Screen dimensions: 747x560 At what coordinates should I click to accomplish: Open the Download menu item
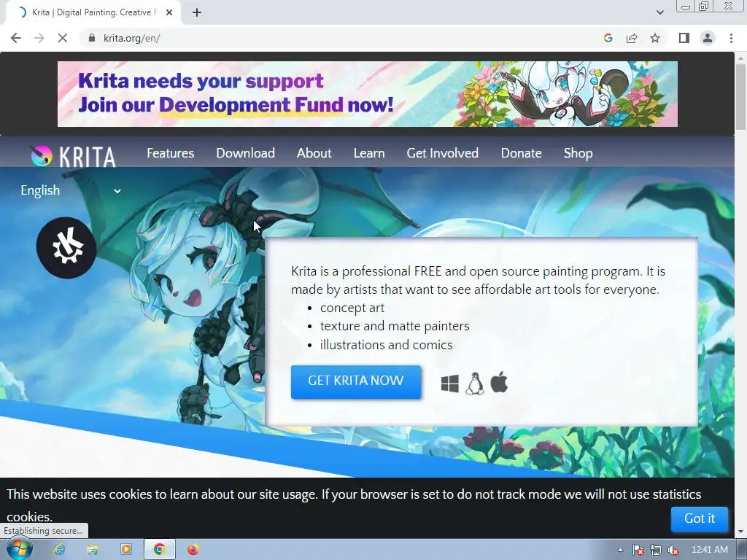[245, 153]
